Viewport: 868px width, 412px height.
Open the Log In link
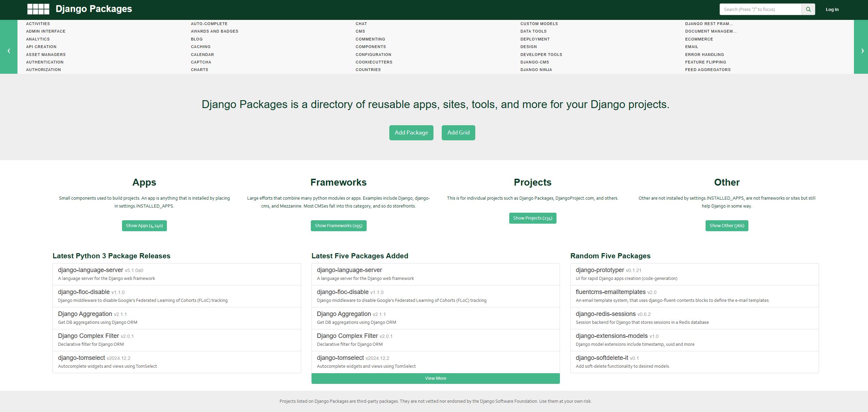832,9
